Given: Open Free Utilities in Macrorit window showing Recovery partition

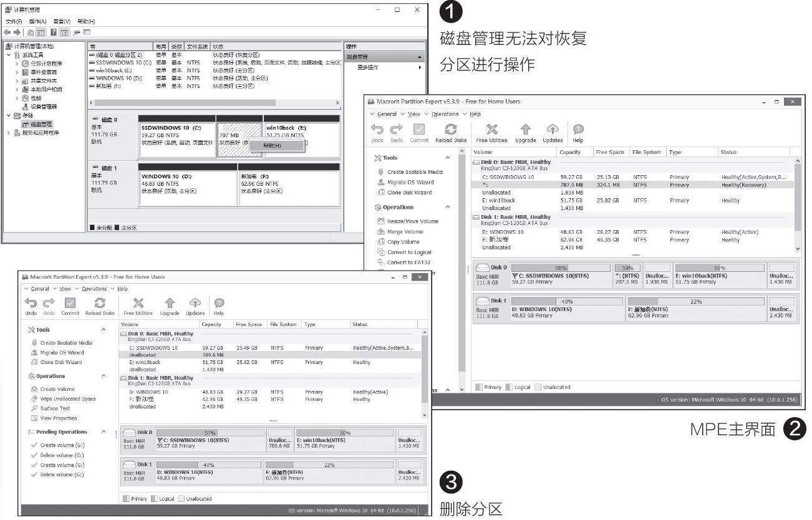Looking at the screenshot, I should pos(491,132).
